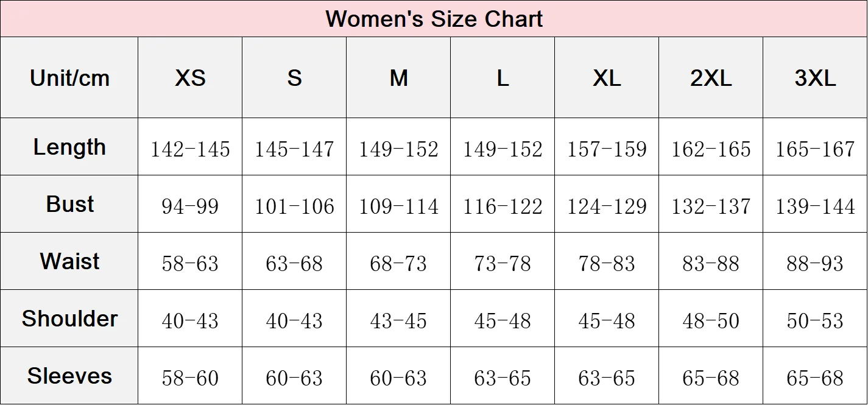Select the Unit/cm header cell

(69, 78)
